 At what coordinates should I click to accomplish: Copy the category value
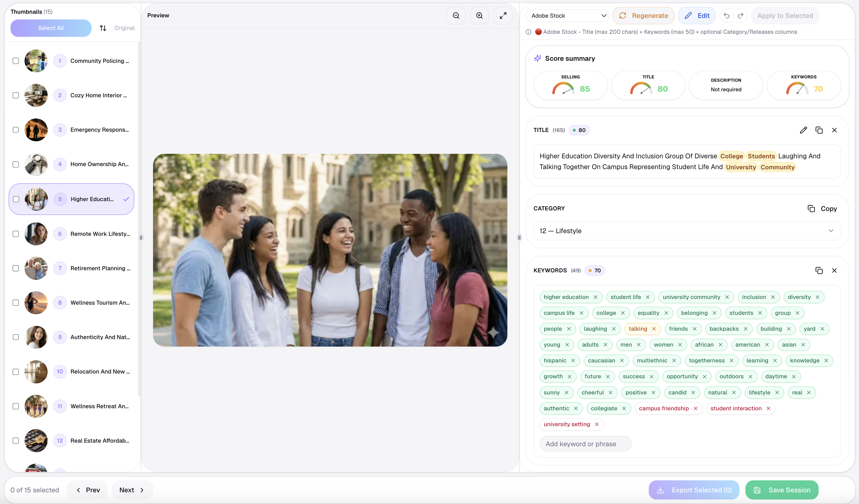(x=822, y=209)
